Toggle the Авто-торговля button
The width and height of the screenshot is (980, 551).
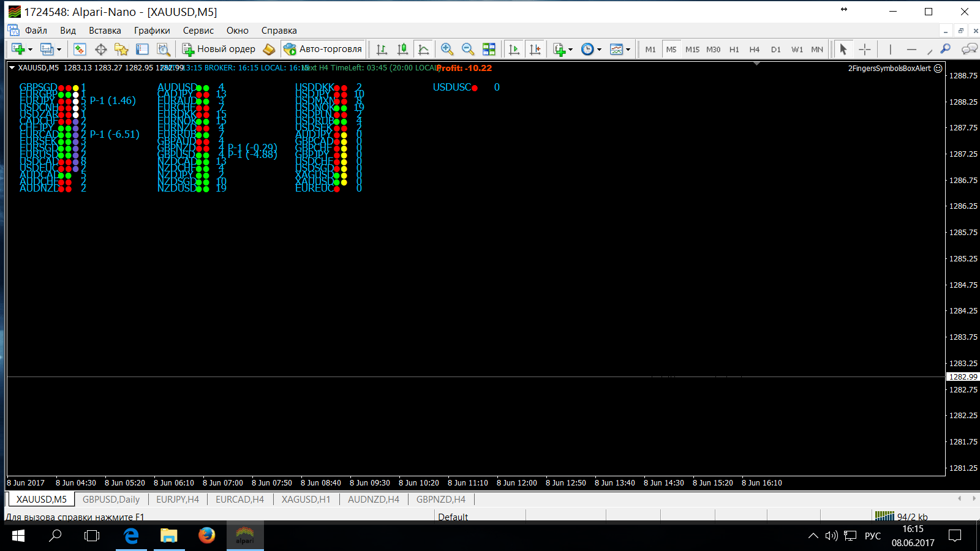pyautogui.click(x=323, y=49)
